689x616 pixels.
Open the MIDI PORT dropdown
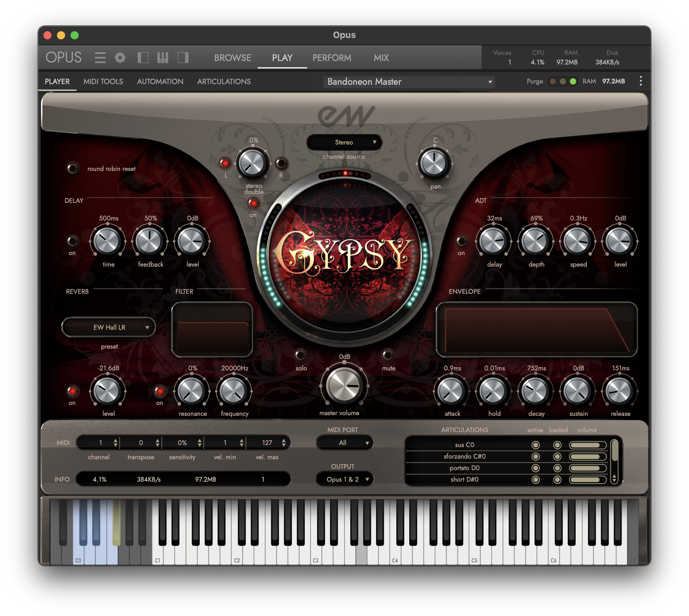click(344, 443)
